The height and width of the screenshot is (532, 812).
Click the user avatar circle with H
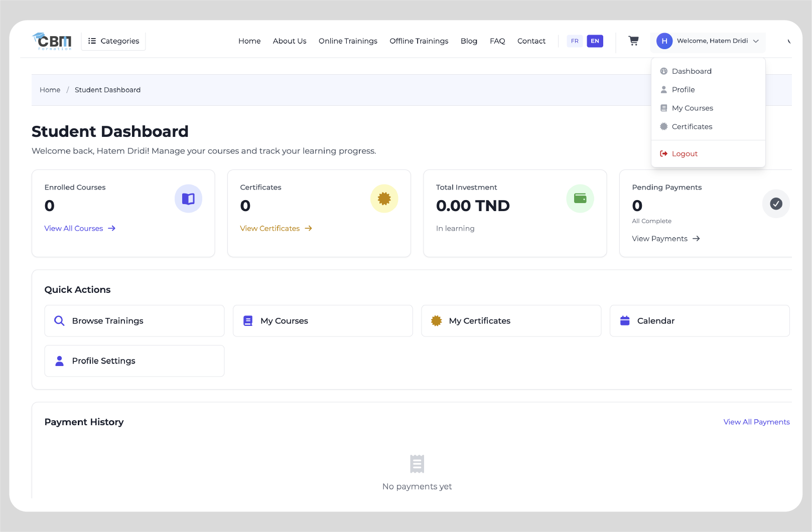coord(664,41)
